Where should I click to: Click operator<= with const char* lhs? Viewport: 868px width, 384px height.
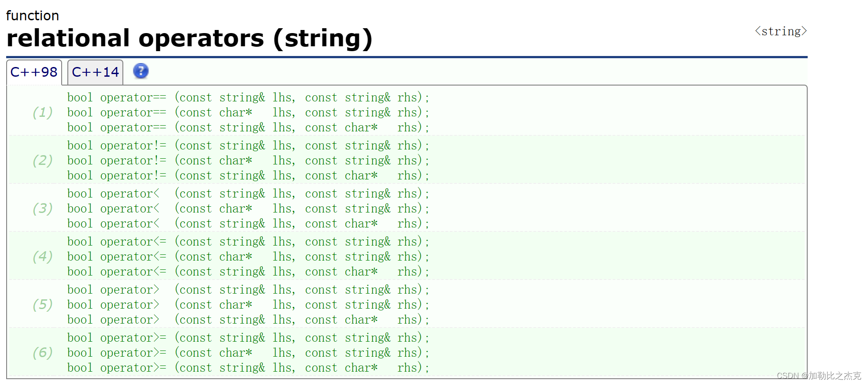click(x=248, y=257)
